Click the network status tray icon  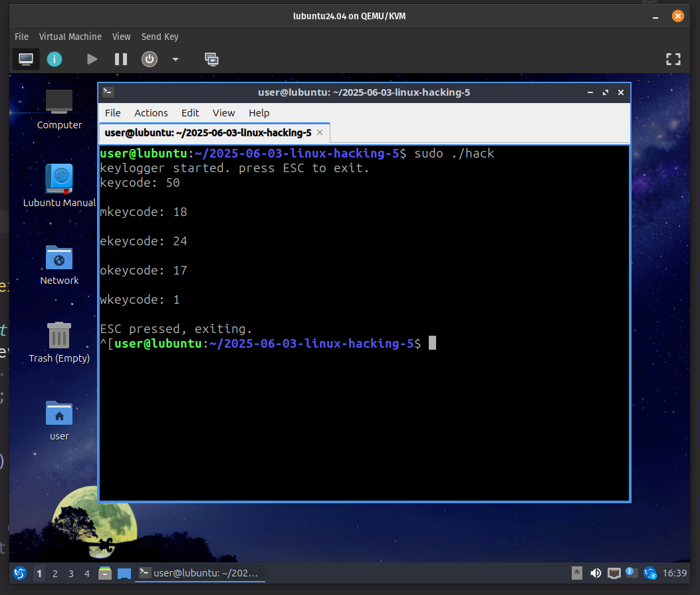click(614, 572)
